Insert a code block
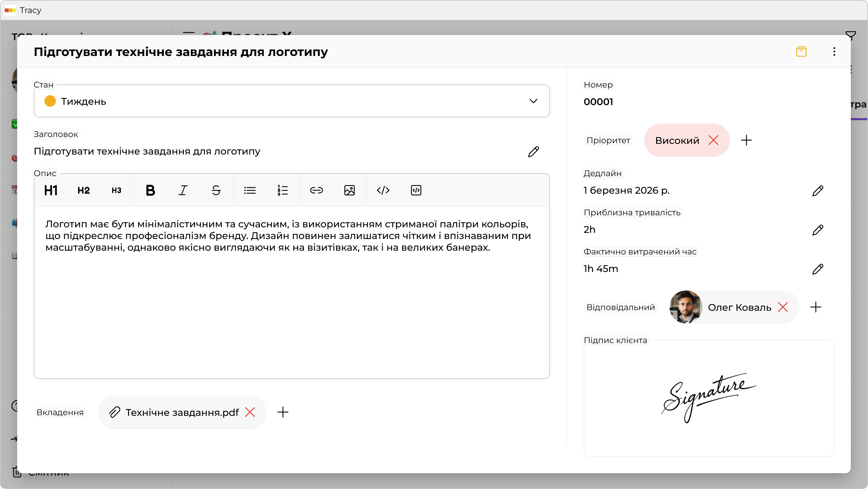 tap(416, 190)
